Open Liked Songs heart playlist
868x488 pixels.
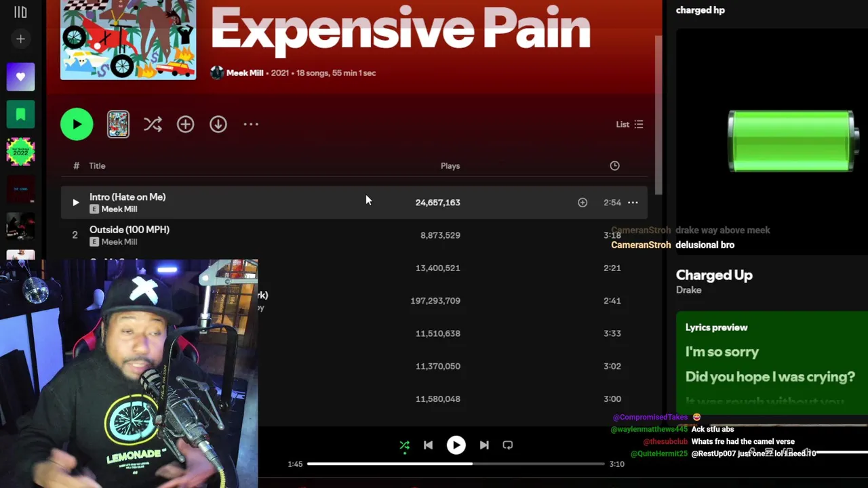20,77
